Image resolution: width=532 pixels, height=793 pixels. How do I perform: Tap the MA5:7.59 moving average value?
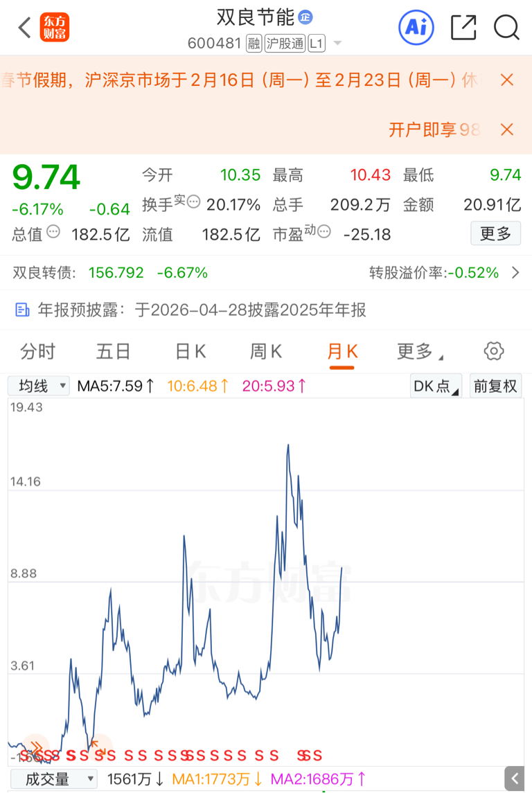(116, 386)
